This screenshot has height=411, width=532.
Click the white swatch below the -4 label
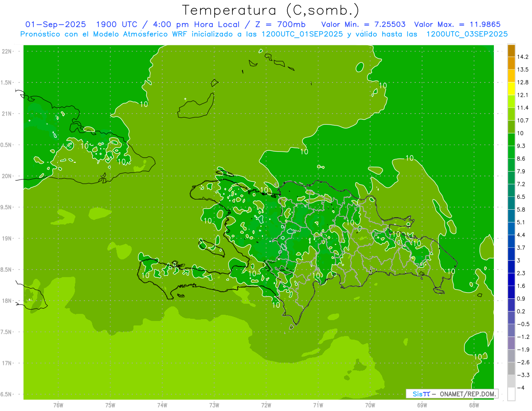pyautogui.click(x=511, y=394)
